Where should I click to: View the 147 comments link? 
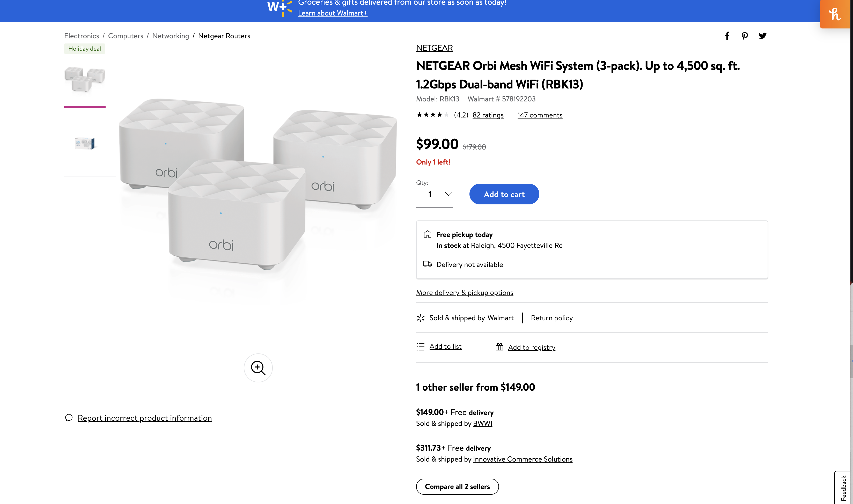[x=539, y=115]
